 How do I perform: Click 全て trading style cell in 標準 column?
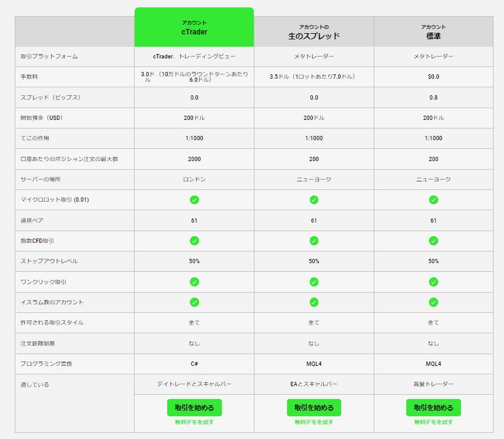point(433,322)
